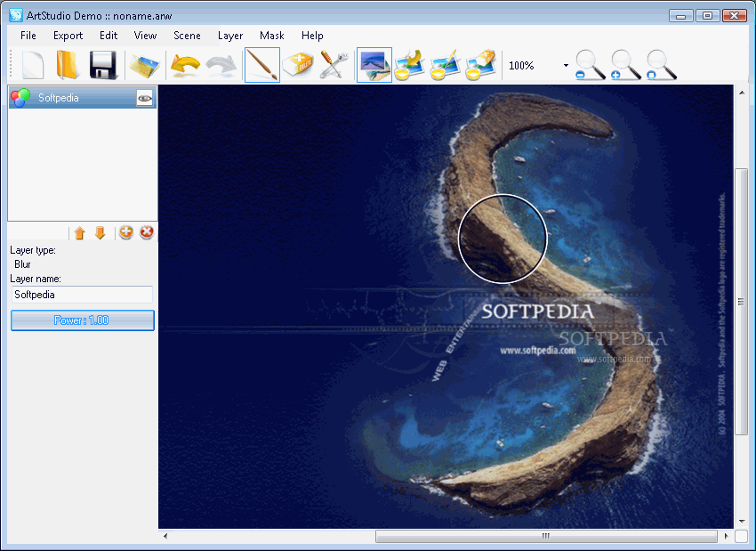Click the horizontal scrollbar thumb
The height and width of the screenshot is (551, 756).
[546, 536]
